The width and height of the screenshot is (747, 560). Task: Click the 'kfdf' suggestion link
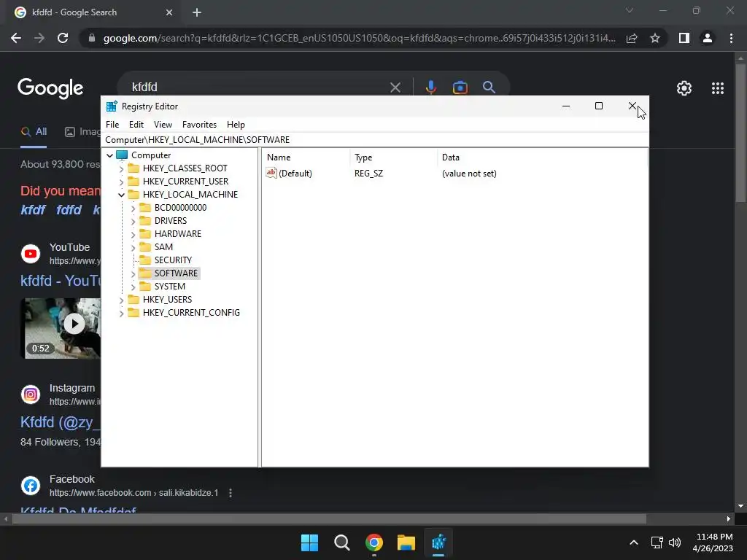(33, 209)
